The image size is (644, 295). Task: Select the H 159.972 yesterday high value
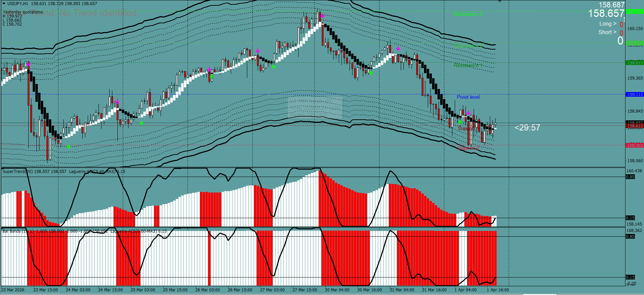[12, 16]
